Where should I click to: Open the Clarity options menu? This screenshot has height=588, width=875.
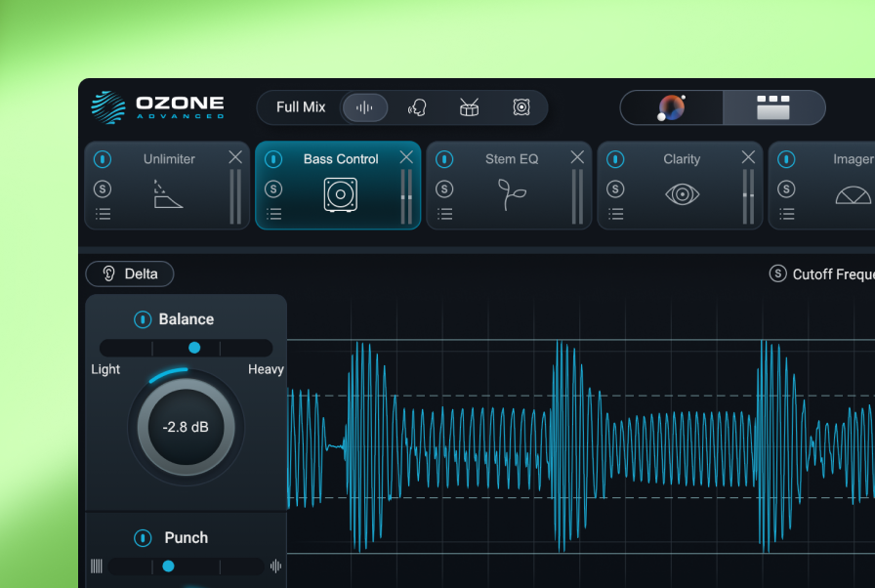pyautogui.click(x=615, y=213)
